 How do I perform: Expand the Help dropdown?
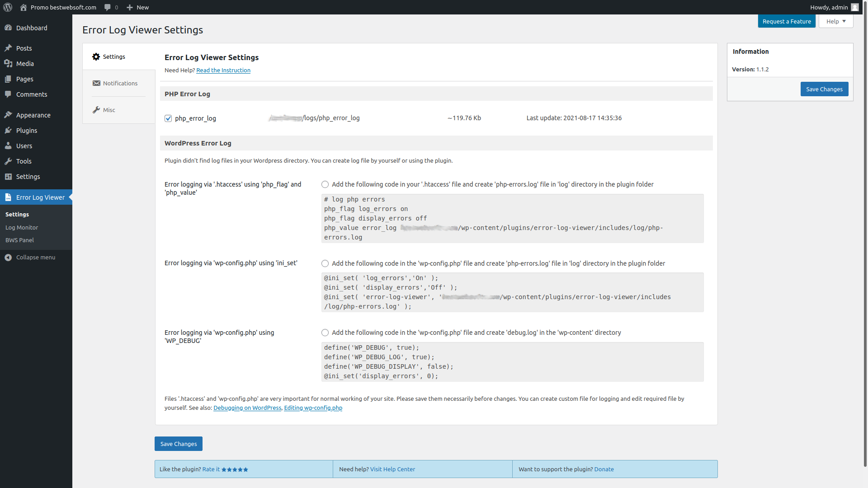click(x=835, y=21)
